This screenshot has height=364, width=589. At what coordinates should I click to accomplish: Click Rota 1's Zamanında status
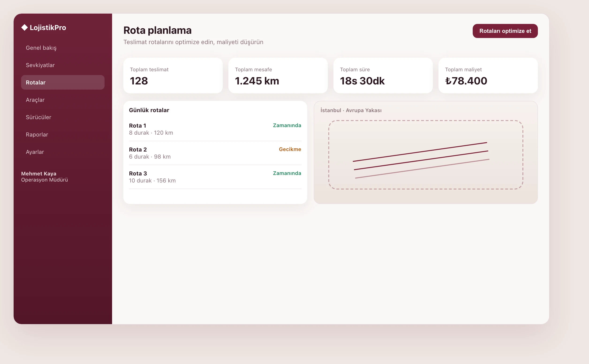tap(287, 125)
